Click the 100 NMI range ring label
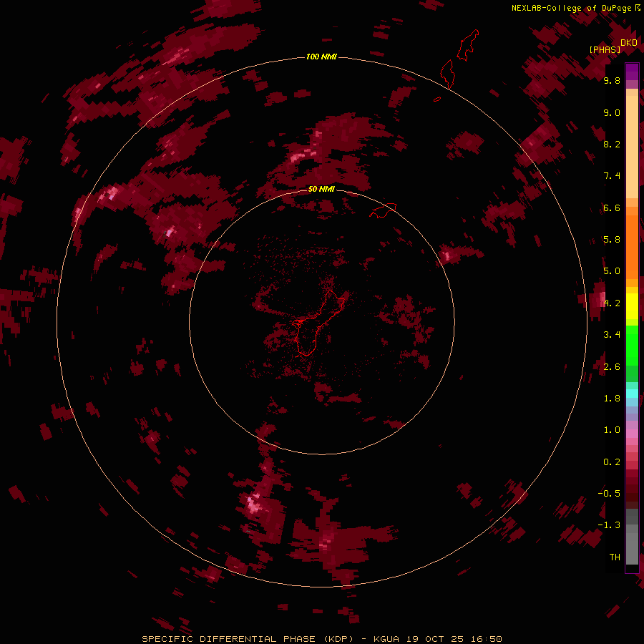This screenshot has height=644, width=644. [321, 57]
